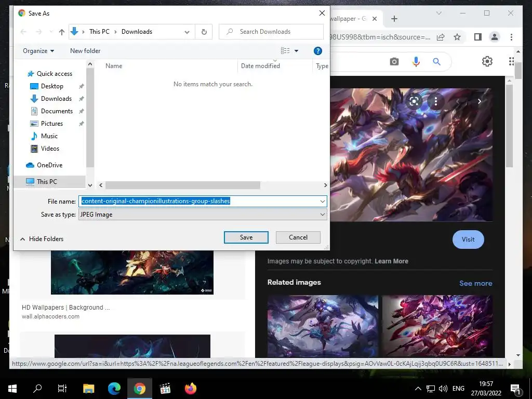Viewport: 532px width, 399px height.
Task: Click the navigation pane scroll down arrow
Action: (90, 185)
